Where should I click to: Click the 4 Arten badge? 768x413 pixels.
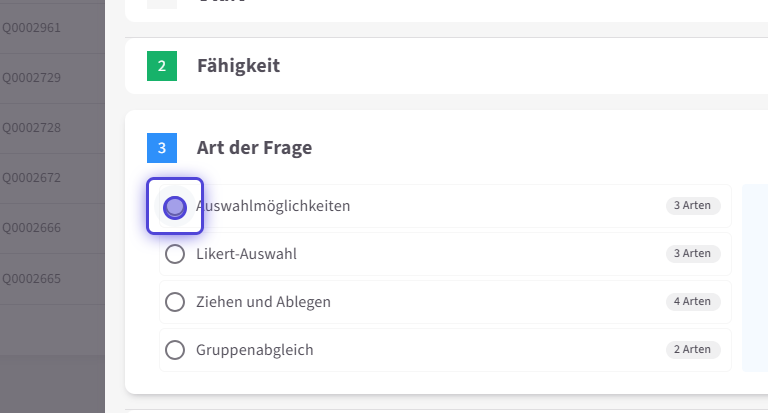692,302
